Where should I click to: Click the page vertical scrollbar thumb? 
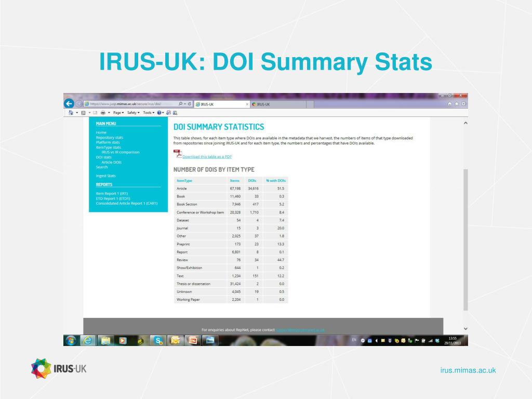coord(465,240)
